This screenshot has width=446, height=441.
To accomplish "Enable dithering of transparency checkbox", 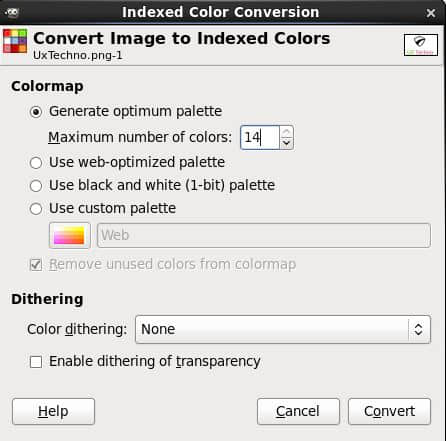I will pyautogui.click(x=36, y=362).
